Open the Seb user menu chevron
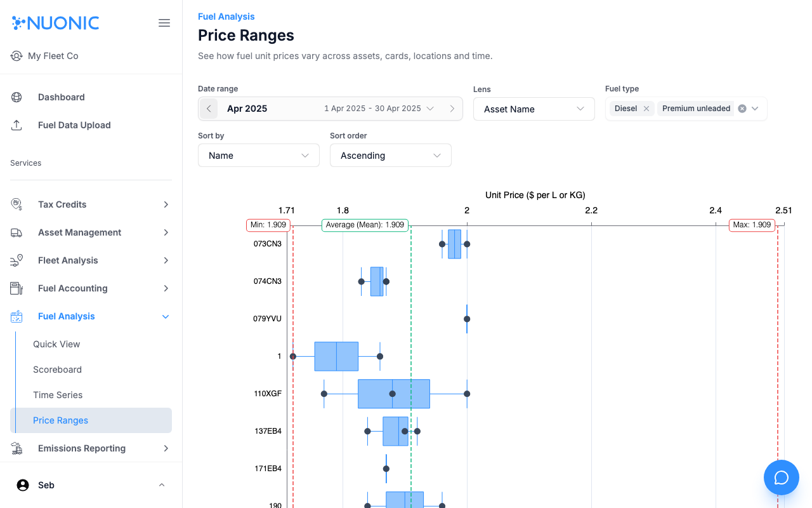This screenshot has width=812, height=508. pos(162,485)
